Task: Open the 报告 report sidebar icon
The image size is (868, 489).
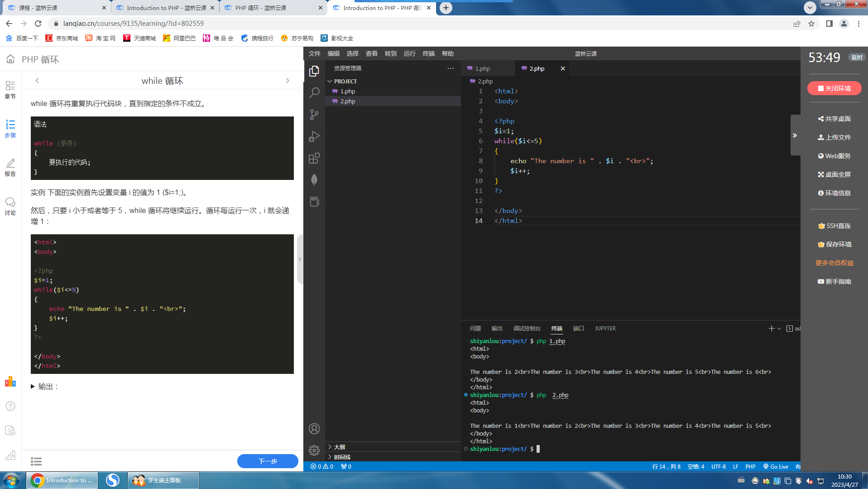Action: tap(10, 167)
